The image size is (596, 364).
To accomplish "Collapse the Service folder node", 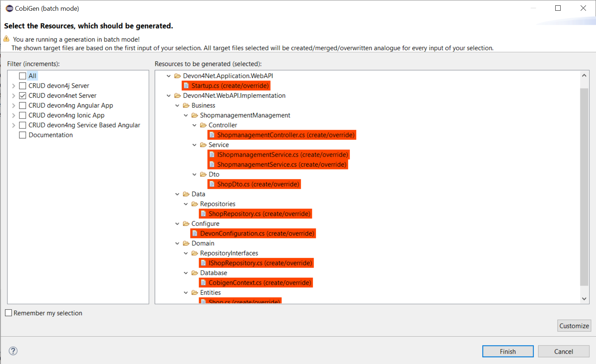I will [x=194, y=145].
